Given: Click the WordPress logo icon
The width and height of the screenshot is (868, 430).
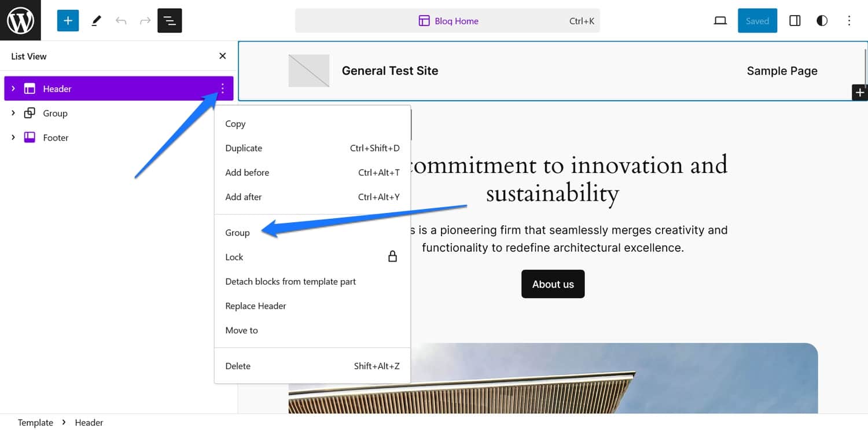Looking at the screenshot, I should coord(20,20).
